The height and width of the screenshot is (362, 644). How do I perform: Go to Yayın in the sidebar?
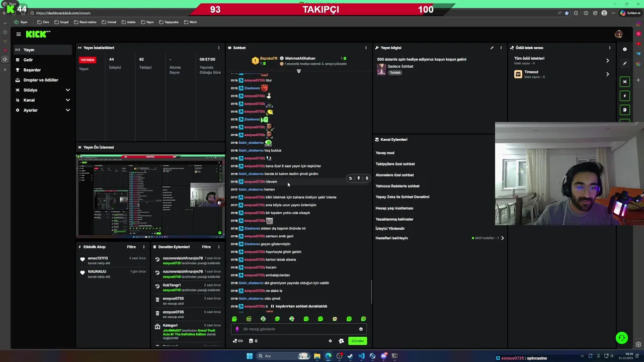tap(43, 50)
